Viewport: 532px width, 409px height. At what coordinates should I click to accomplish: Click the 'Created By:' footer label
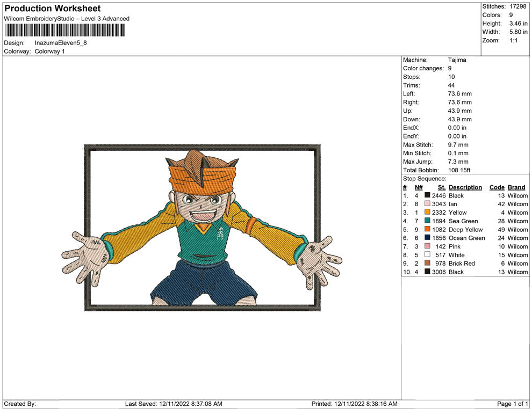pos(20,404)
